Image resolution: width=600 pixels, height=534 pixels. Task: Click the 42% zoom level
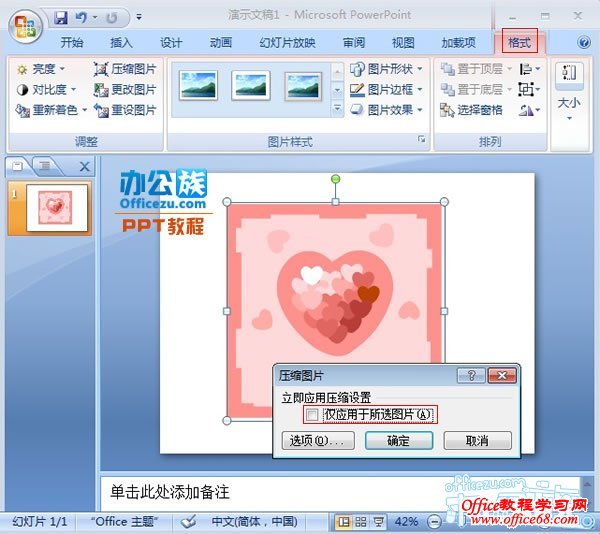(x=406, y=522)
